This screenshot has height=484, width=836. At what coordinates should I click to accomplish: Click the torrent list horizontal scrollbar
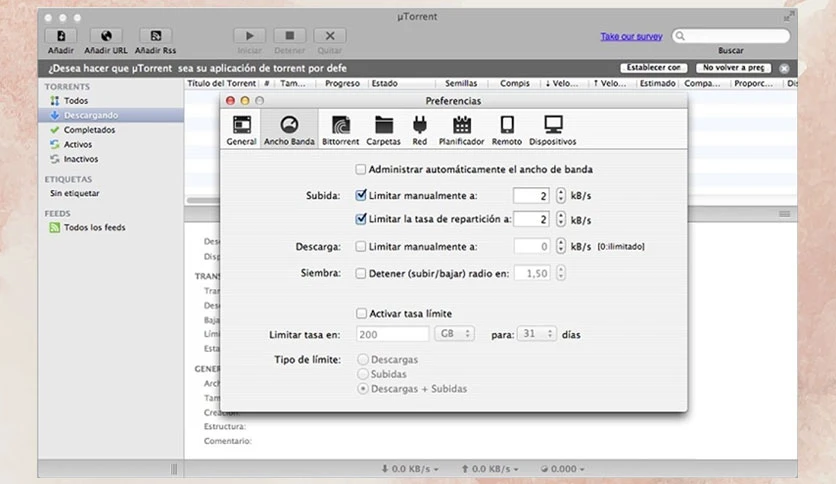coord(203,200)
